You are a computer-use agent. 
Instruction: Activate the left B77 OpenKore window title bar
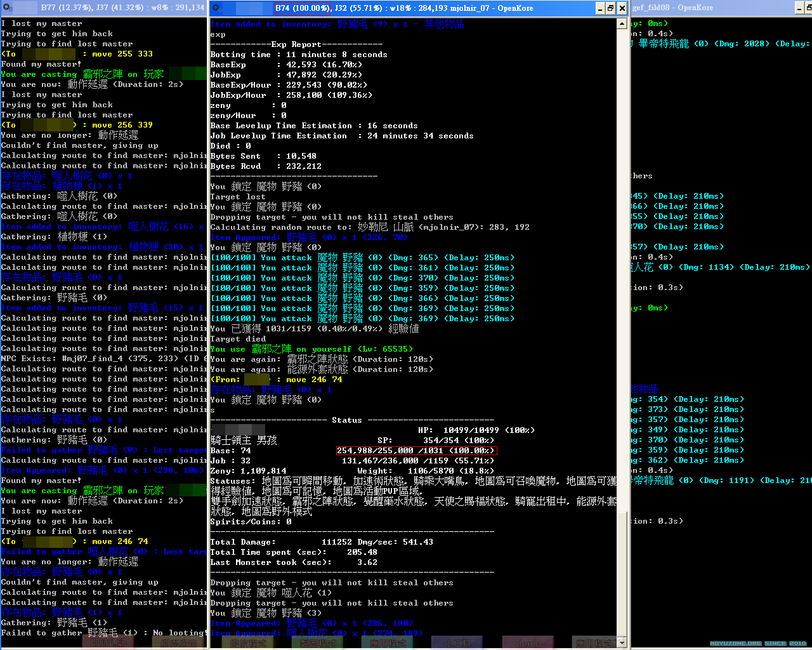click(121, 8)
